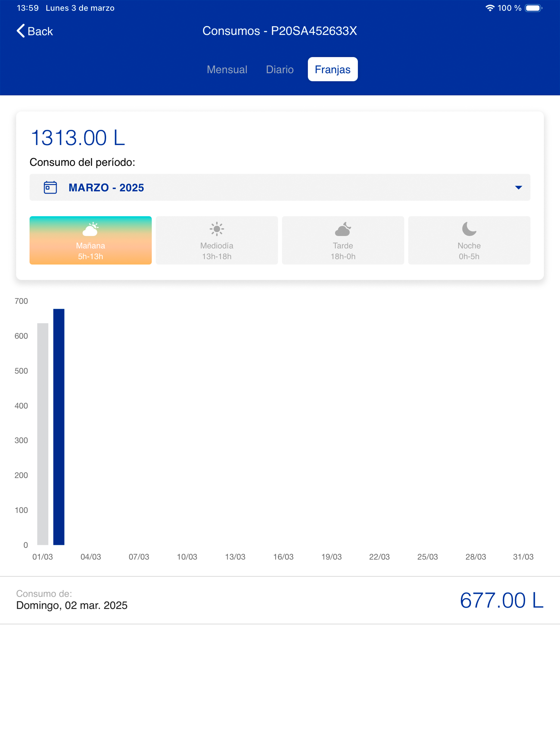This screenshot has width=560, height=747.
Task: Click the 10/03 axis label
Action: pyautogui.click(x=187, y=557)
